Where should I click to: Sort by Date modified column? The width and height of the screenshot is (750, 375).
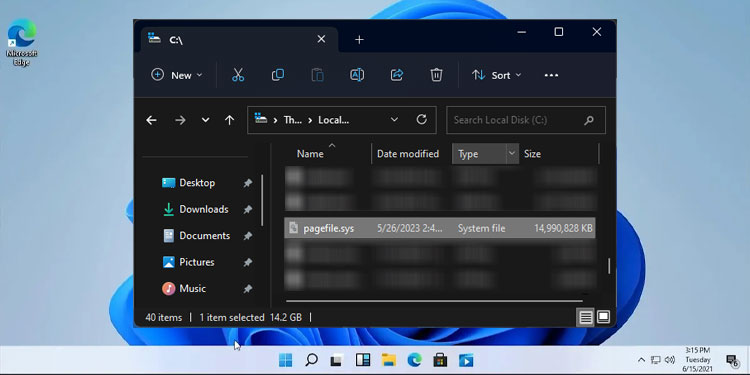click(408, 154)
